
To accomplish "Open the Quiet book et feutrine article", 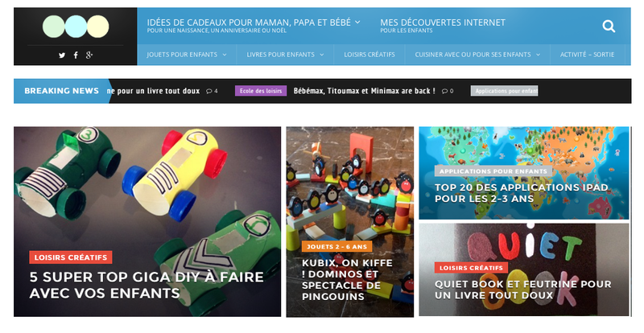I will pyautogui.click(x=522, y=290).
